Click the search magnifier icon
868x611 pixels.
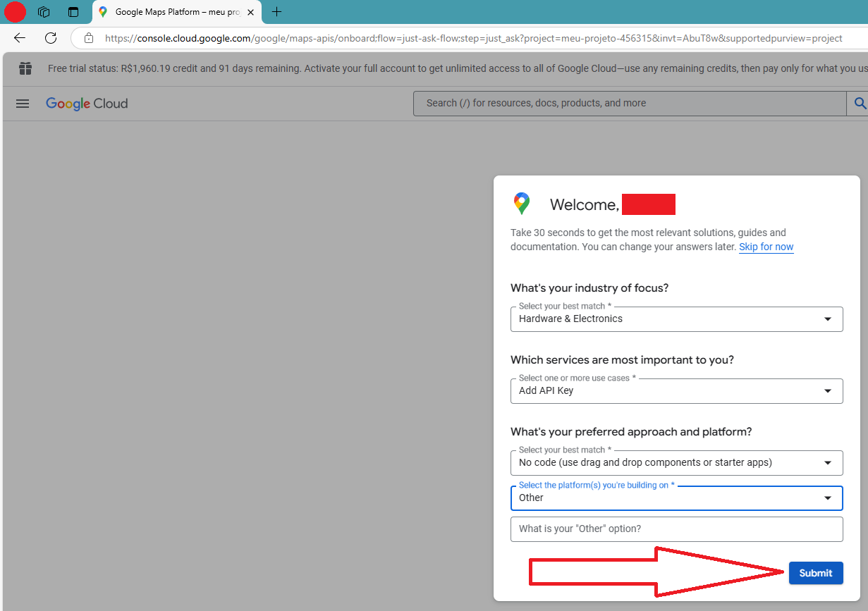(859, 103)
